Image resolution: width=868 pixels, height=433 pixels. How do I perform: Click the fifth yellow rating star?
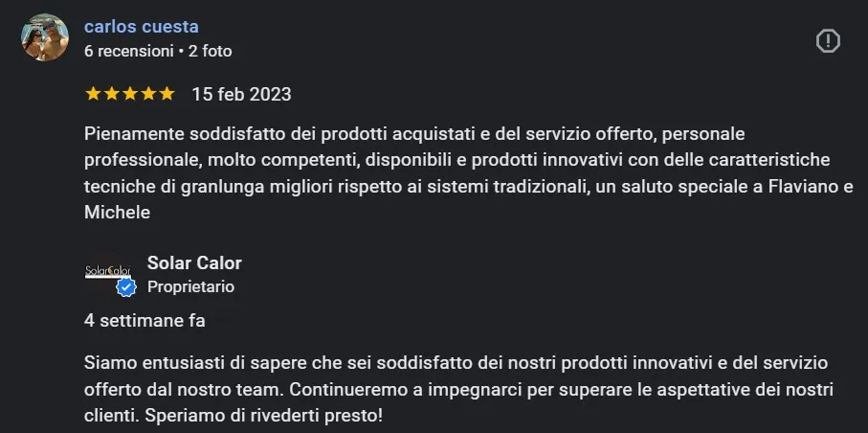166,94
